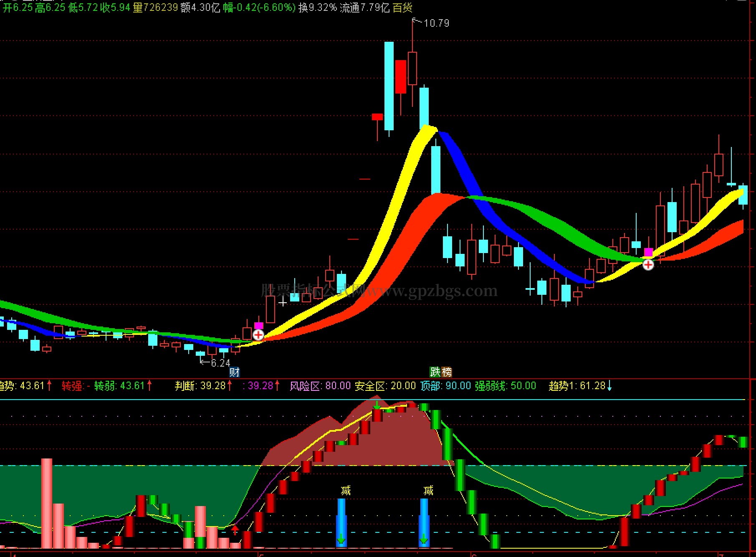Click the magenta square above first plus signal
Screen dimensions: 756x557
[x=259, y=326]
